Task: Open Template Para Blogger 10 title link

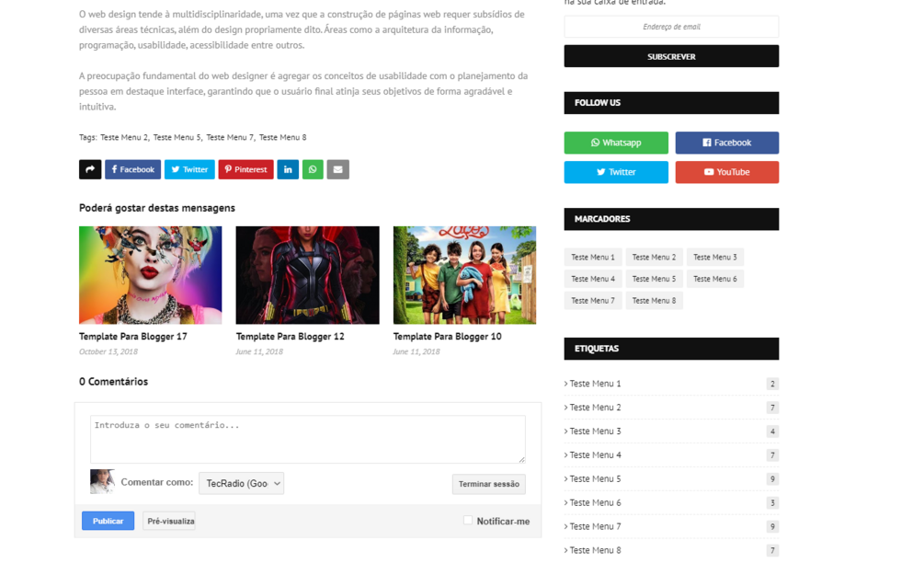Action: 447,336
